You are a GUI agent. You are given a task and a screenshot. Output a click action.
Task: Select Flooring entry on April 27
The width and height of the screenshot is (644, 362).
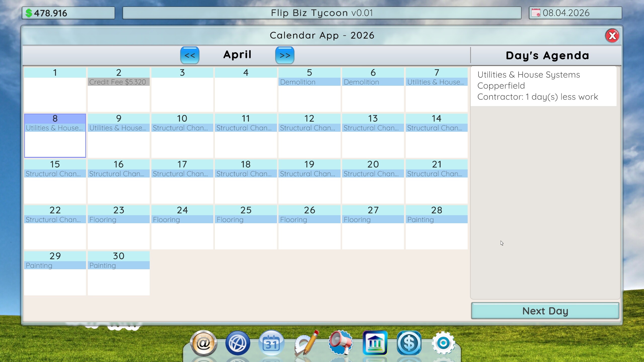pyautogui.click(x=373, y=219)
